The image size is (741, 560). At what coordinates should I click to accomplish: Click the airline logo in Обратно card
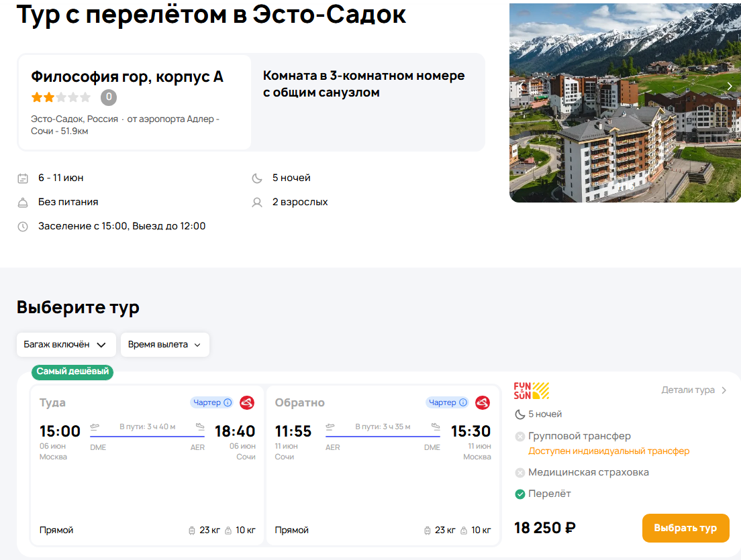point(483,403)
